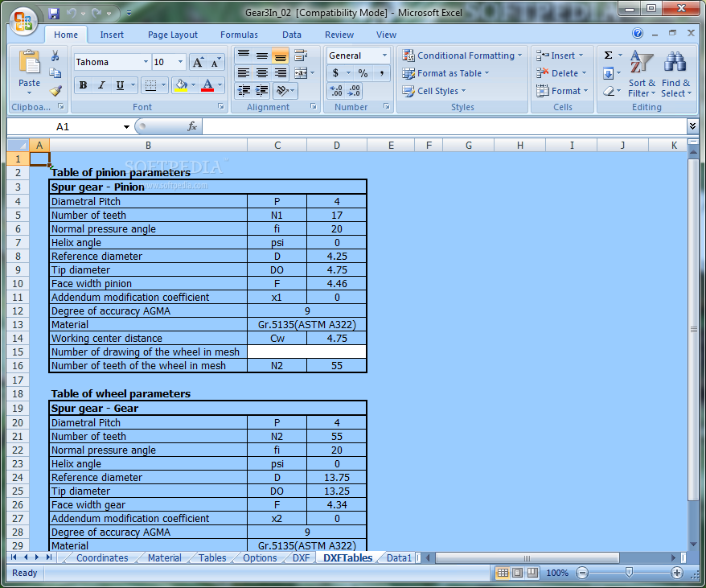
Task: Switch to the Data ribbon tab
Action: (292, 35)
